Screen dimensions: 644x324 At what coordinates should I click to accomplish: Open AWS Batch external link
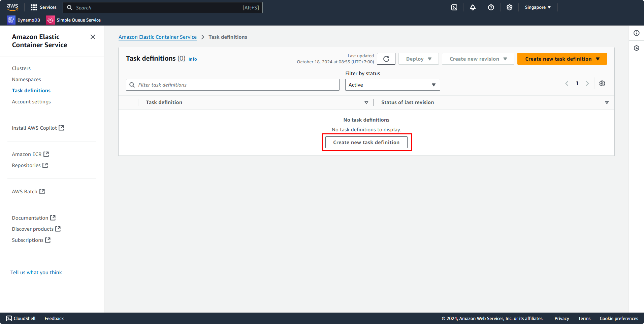point(28,192)
